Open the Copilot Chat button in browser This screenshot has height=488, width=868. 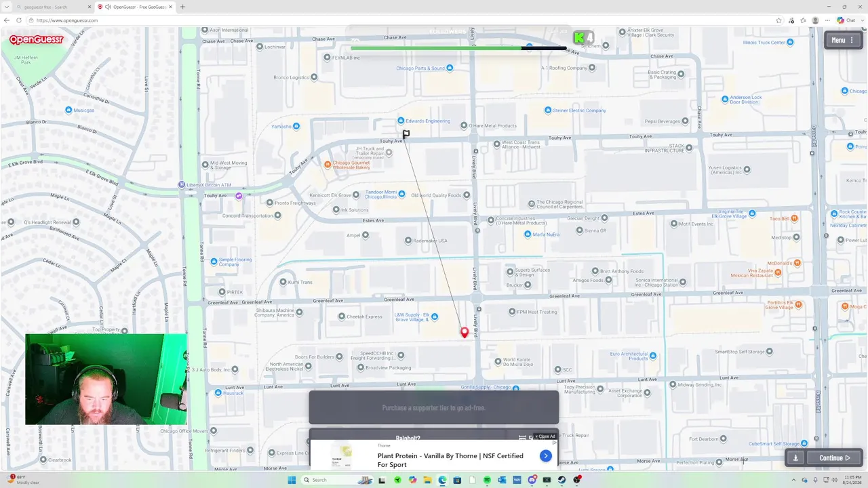click(x=846, y=20)
